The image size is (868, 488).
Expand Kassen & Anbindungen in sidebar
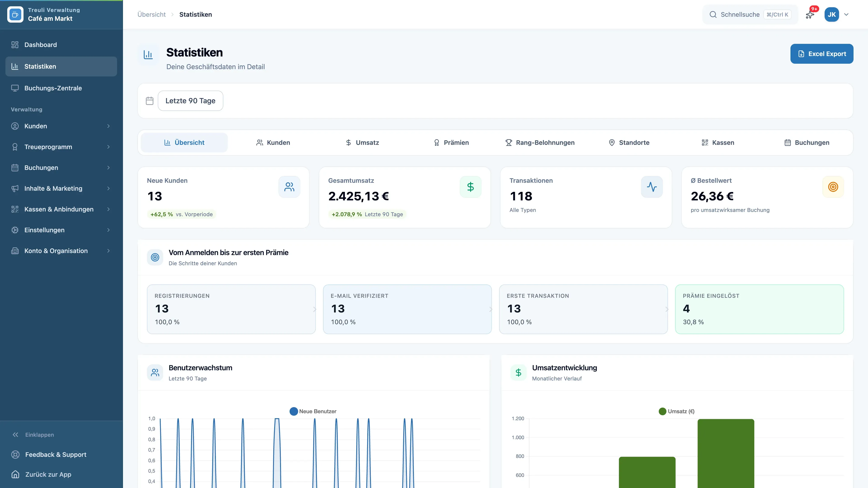pos(61,209)
